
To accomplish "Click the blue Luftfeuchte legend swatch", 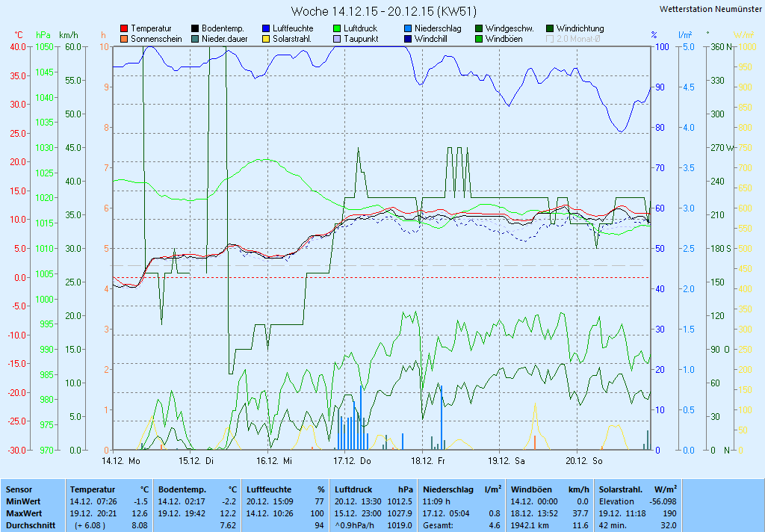I will pos(266,29).
